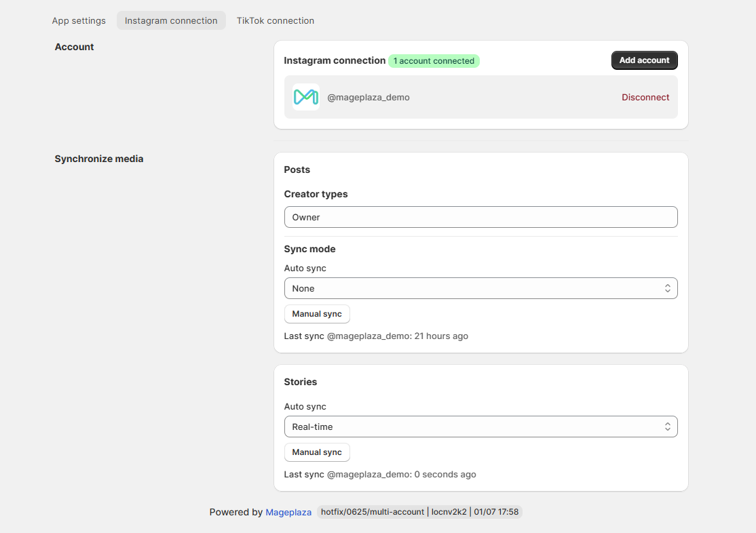The height and width of the screenshot is (533, 756).
Task: Click the Synchronize media section heading
Action: tap(99, 159)
